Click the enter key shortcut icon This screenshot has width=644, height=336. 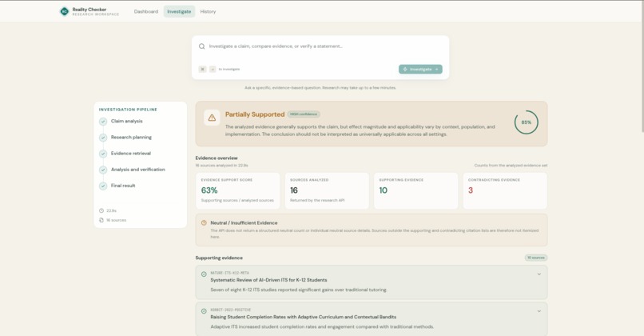point(213,69)
